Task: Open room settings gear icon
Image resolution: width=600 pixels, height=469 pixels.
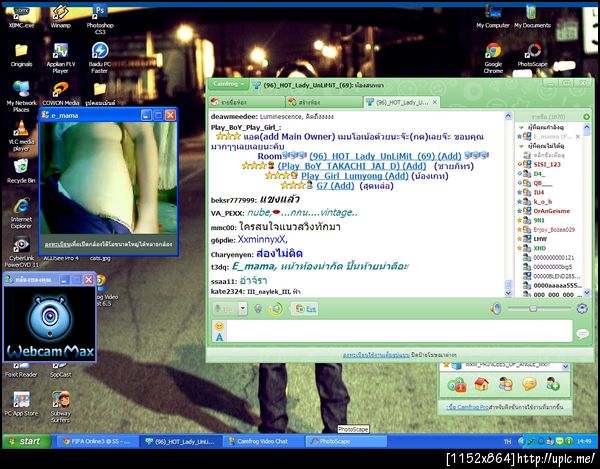Action: pyautogui.click(x=582, y=308)
